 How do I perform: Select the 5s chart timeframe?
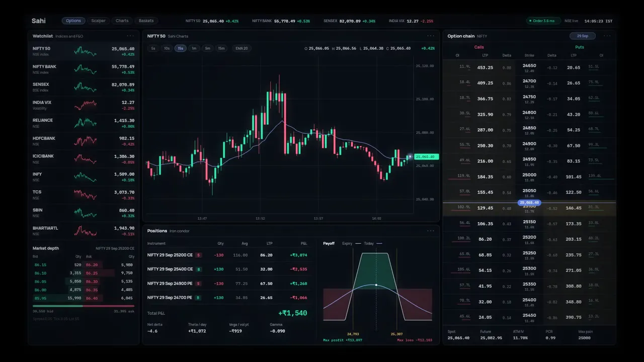(x=153, y=48)
